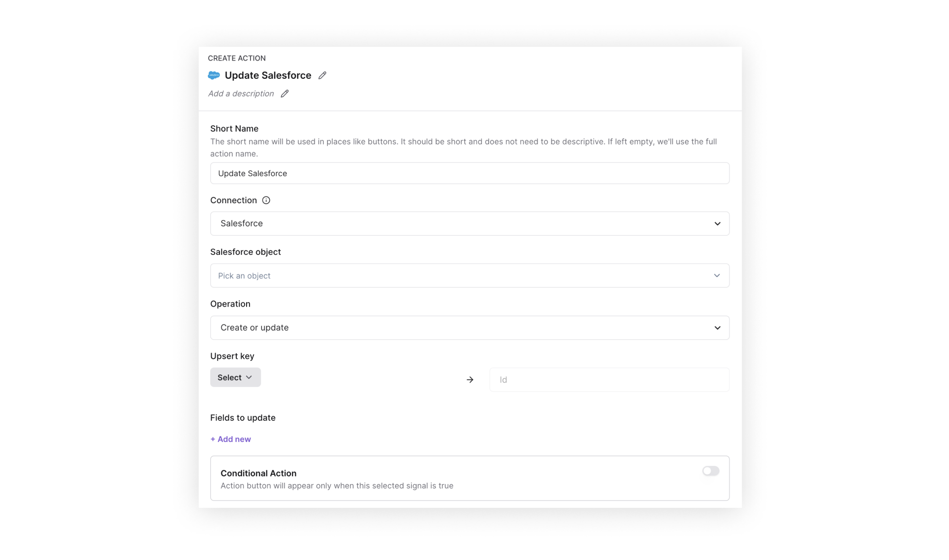
Task: Edit action title with pencil icon
Action: (322, 75)
